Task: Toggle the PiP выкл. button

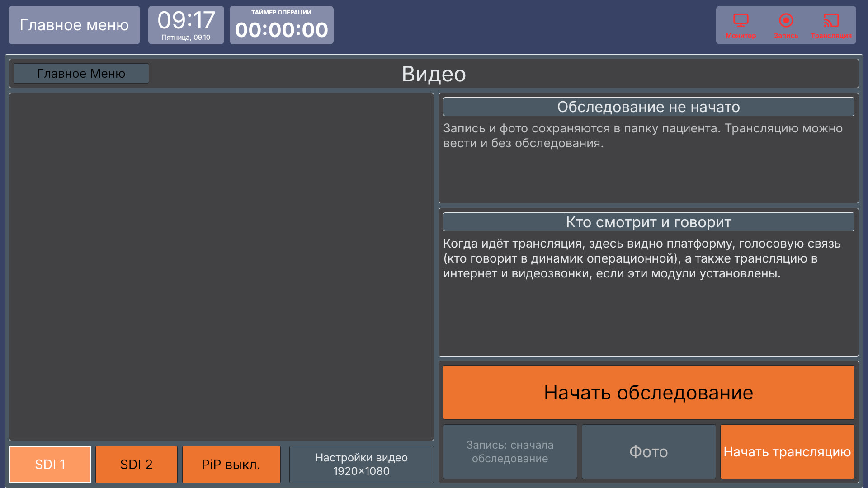Action: click(x=231, y=464)
